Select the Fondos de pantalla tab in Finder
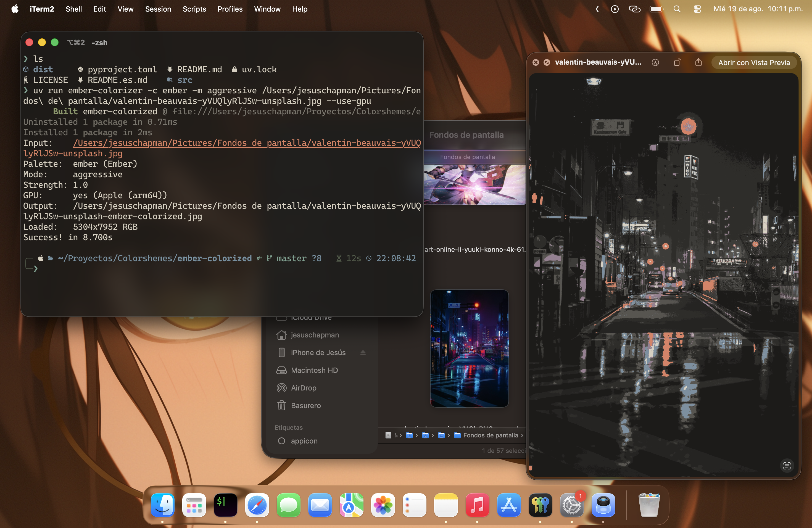The height and width of the screenshot is (528, 812). pos(467,157)
